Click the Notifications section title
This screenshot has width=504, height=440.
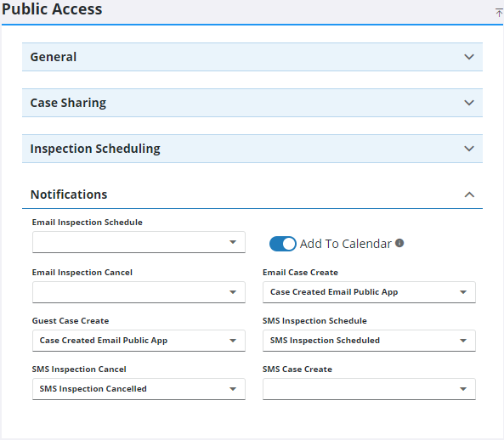pos(69,195)
